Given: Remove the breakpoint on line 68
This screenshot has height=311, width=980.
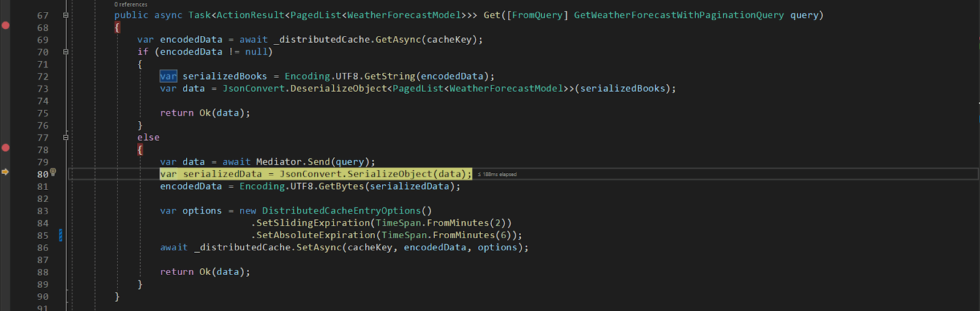Looking at the screenshot, I should [x=6, y=26].
